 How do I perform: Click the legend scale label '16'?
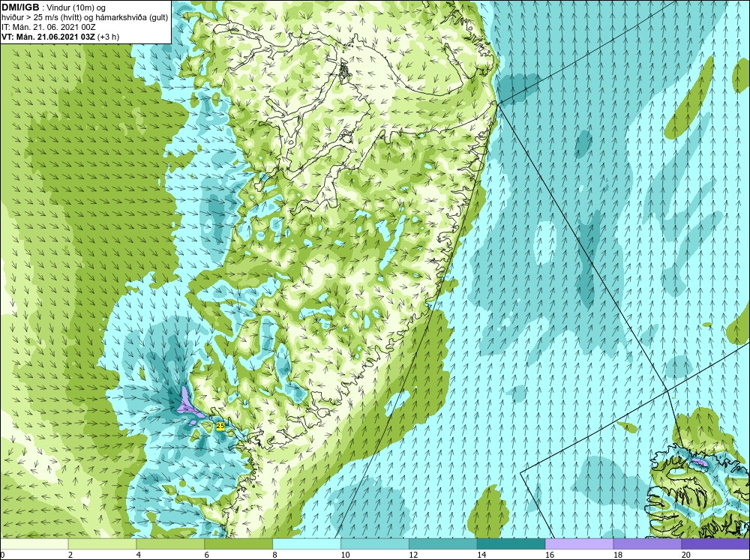(x=550, y=555)
